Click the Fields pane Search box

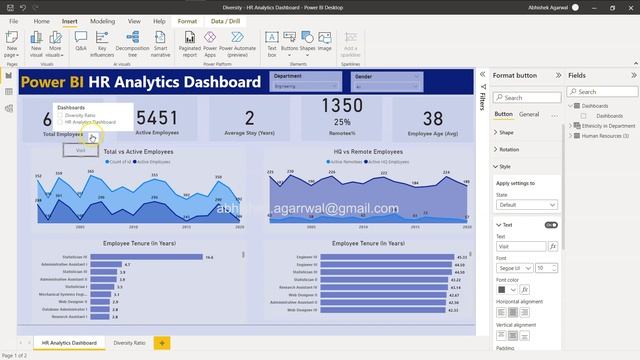tap(602, 92)
